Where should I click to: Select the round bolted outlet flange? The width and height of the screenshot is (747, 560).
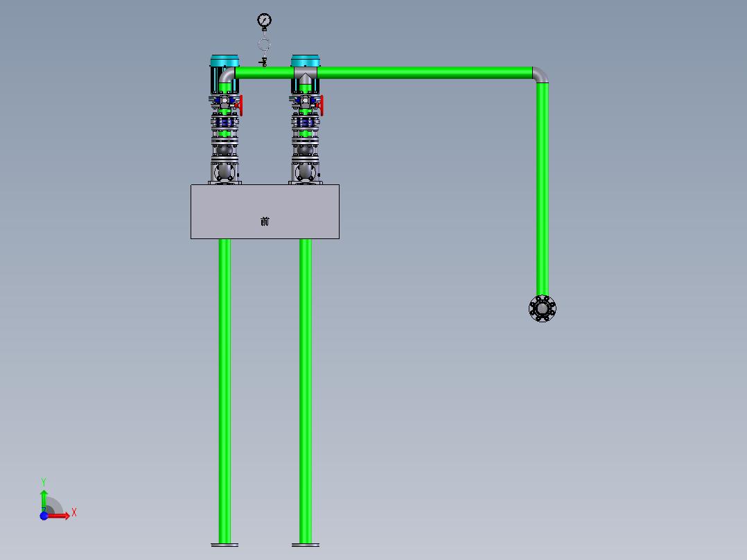click(x=542, y=309)
